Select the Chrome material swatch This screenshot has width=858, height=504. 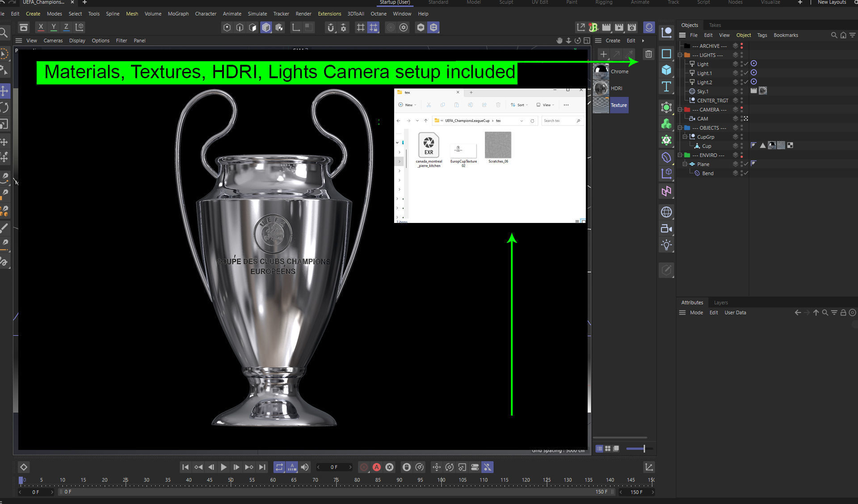601,71
